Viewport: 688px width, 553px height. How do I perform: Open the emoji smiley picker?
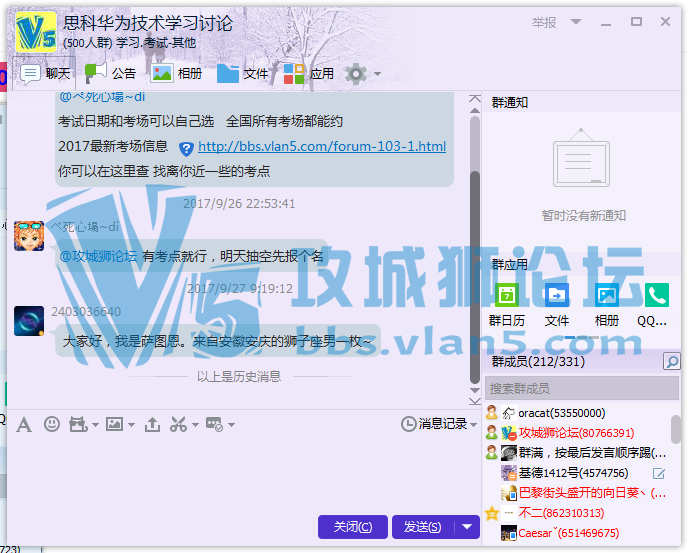click(x=52, y=424)
